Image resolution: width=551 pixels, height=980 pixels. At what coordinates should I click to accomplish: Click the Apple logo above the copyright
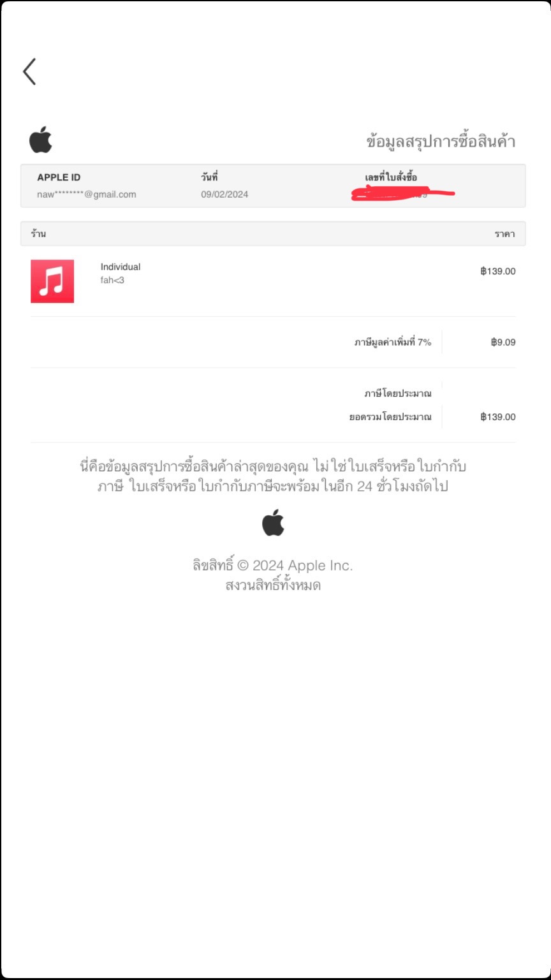[x=273, y=522]
